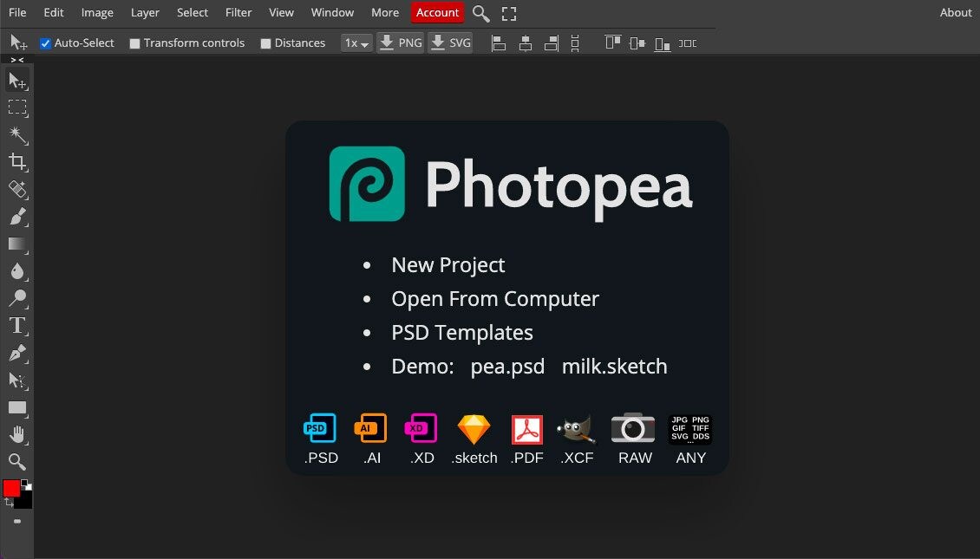This screenshot has height=559, width=980.
Task: Select the Rectangle Select marquee tool
Action: click(16, 107)
